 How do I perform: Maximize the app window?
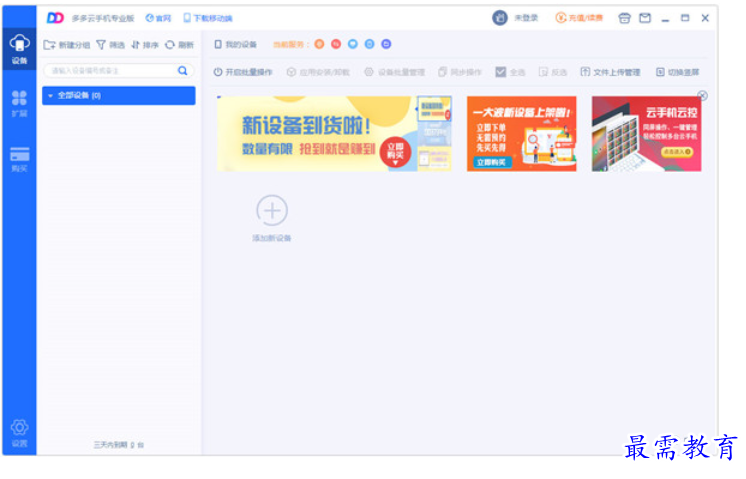685,18
